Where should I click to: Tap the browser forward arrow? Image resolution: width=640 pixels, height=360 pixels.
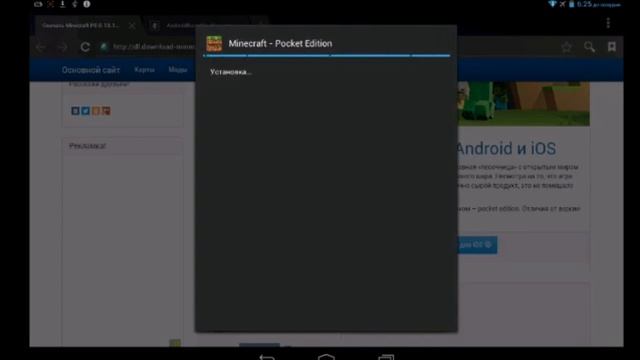(x=62, y=47)
